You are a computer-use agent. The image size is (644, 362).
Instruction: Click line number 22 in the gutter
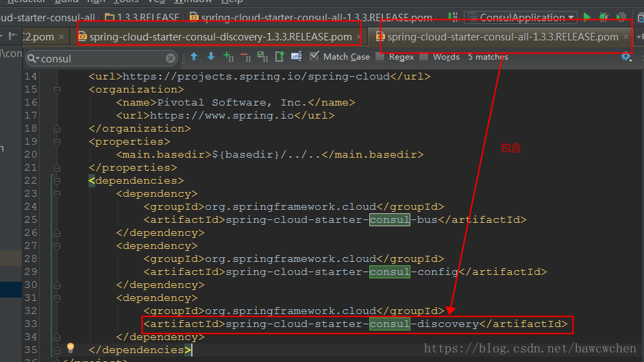pos(30,181)
